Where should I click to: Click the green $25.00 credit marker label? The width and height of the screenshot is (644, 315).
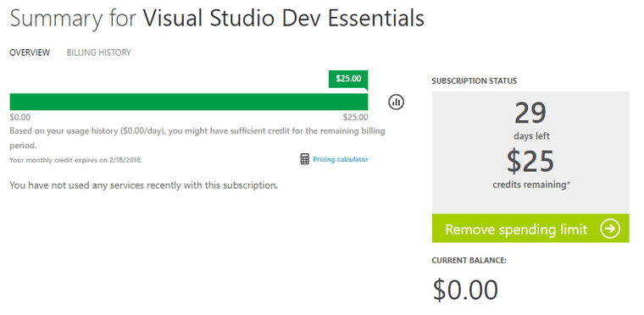(348, 79)
